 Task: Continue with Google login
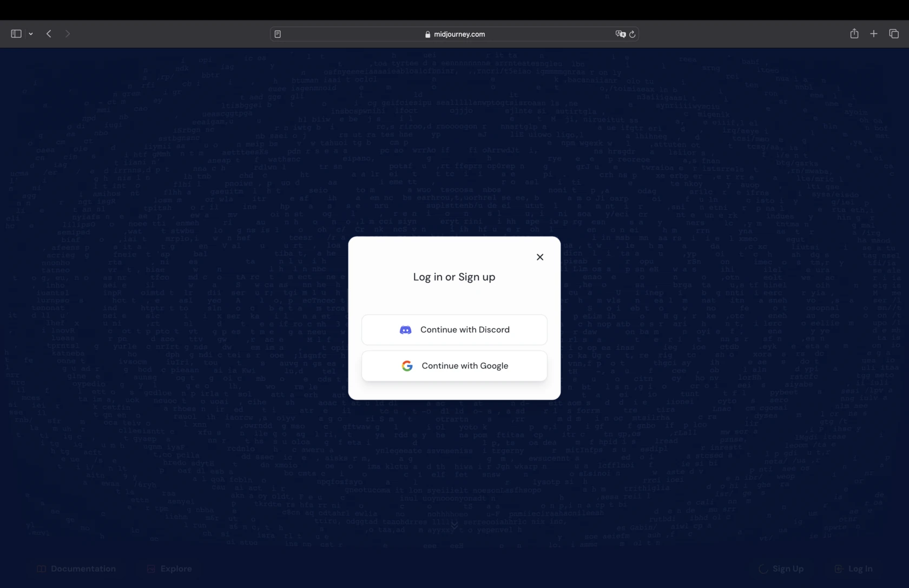[454, 366]
